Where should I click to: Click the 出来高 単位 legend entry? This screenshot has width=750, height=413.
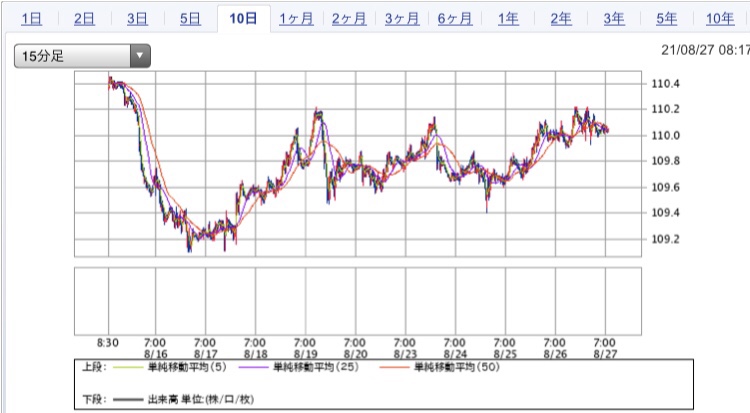[201, 399]
